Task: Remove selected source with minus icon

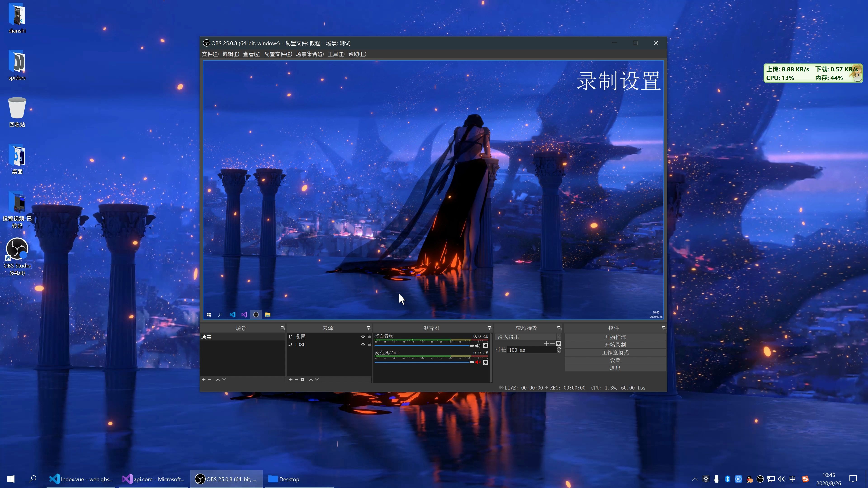Action: click(297, 380)
